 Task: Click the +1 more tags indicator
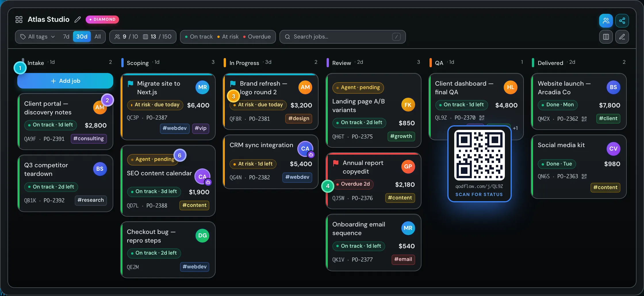pos(515,128)
